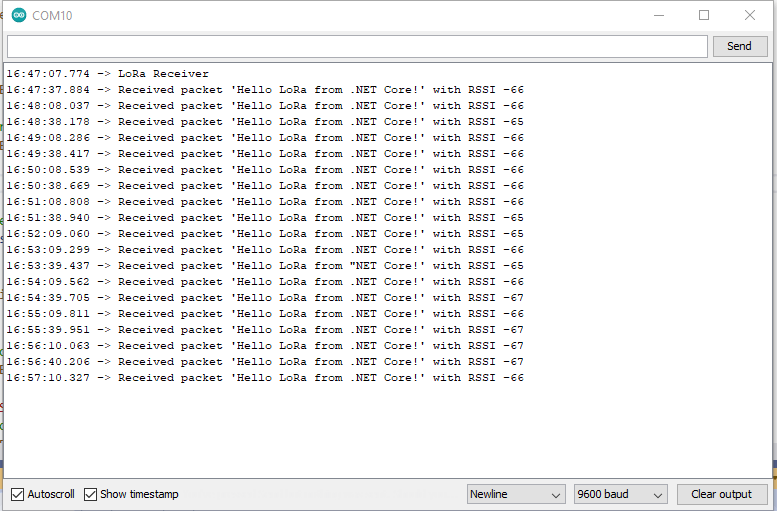The image size is (777, 511).
Task: Open the Newline line-ending dropdown
Action: [x=516, y=494]
